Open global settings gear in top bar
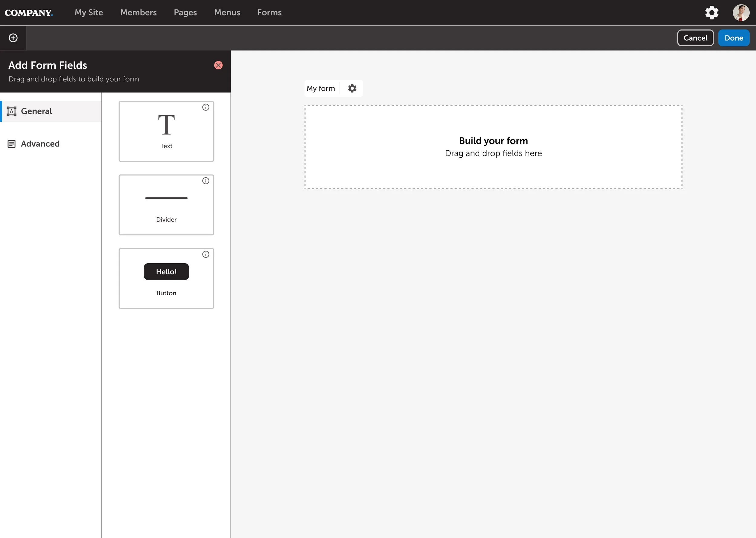The image size is (756, 538). pos(711,13)
